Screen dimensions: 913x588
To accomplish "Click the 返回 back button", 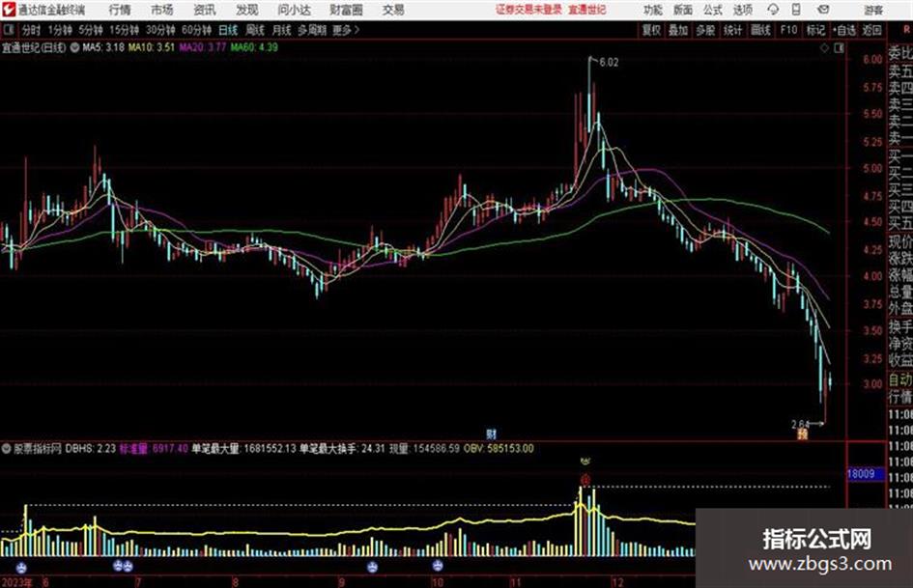I will coord(871,30).
